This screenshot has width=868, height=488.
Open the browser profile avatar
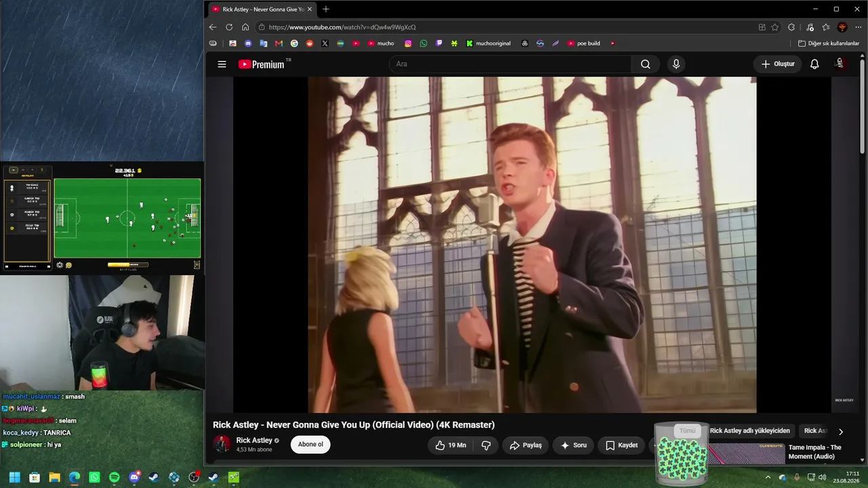click(x=842, y=27)
